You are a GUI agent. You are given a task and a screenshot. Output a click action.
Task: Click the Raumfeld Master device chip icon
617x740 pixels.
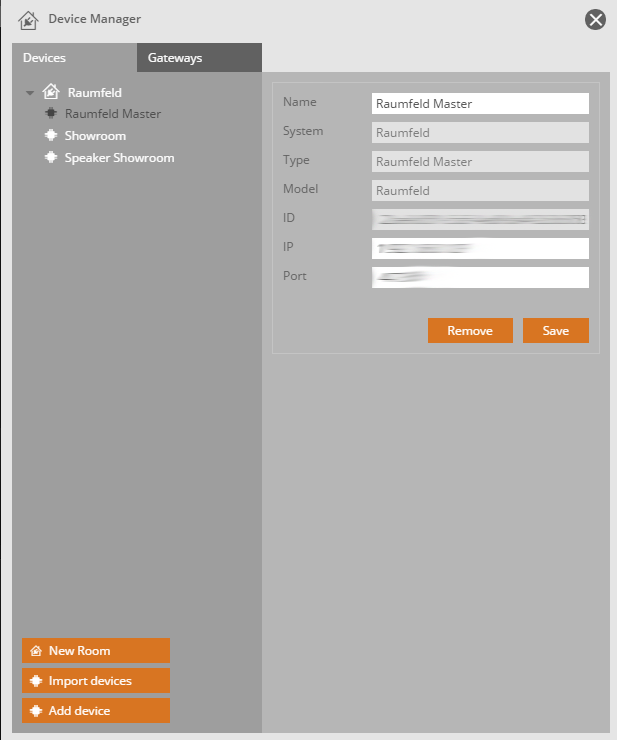51,114
